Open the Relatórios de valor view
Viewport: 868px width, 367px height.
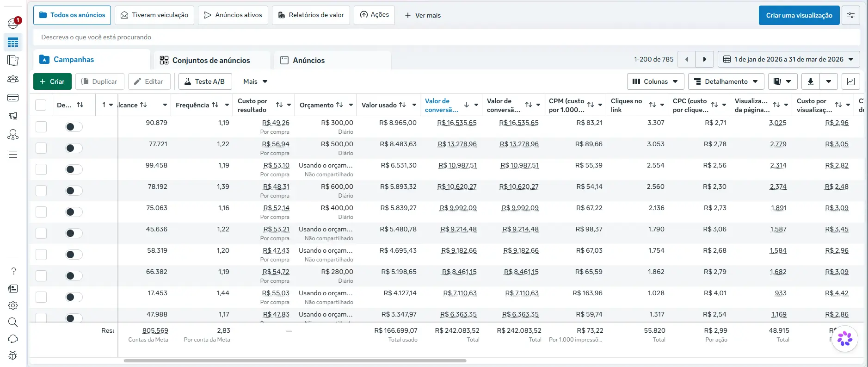pyautogui.click(x=311, y=15)
